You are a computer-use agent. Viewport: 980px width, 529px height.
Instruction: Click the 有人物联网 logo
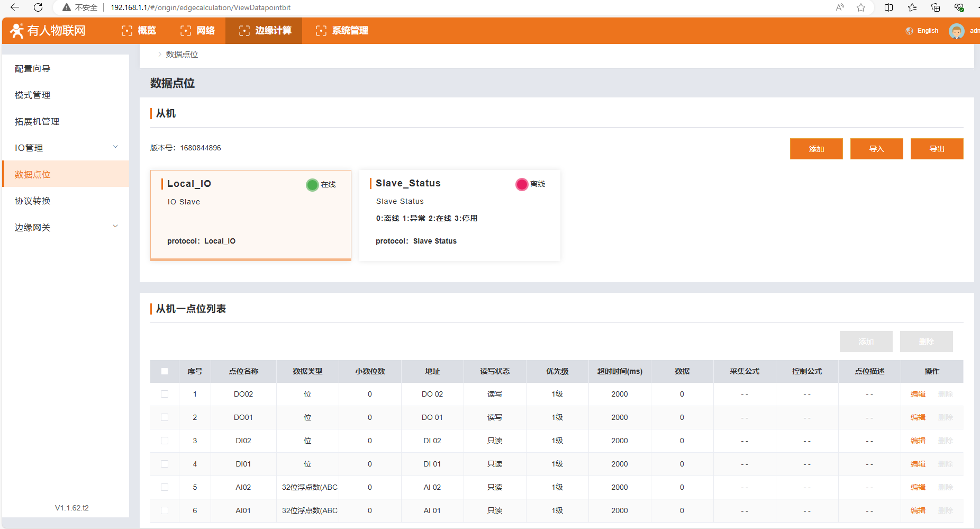click(x=48, y=31)
